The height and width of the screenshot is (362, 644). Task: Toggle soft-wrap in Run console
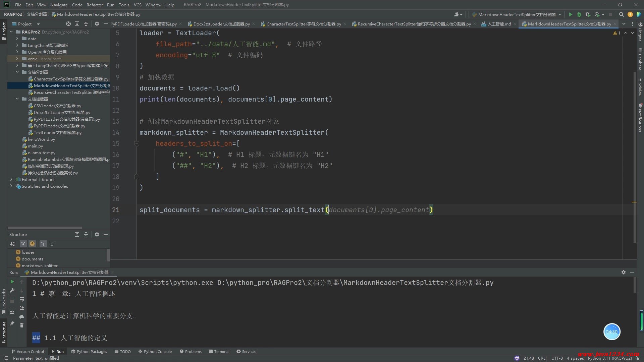pyautogui.click(x=22, y=299)
